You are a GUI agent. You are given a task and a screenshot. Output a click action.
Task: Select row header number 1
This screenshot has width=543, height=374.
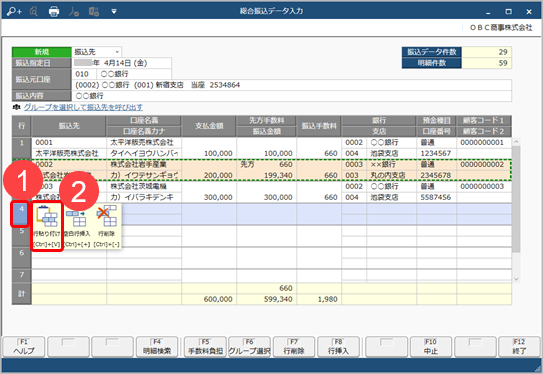21,148
